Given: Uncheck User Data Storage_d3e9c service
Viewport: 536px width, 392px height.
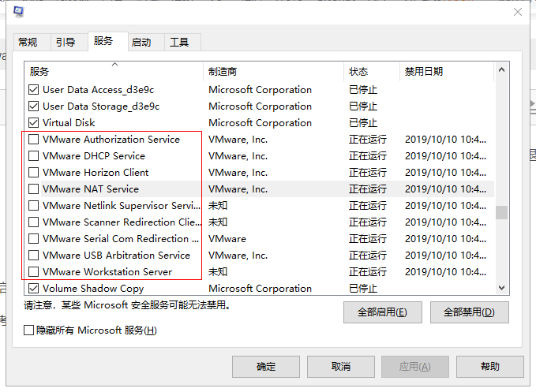Looking at the screenshot, I should coord(33,106).
